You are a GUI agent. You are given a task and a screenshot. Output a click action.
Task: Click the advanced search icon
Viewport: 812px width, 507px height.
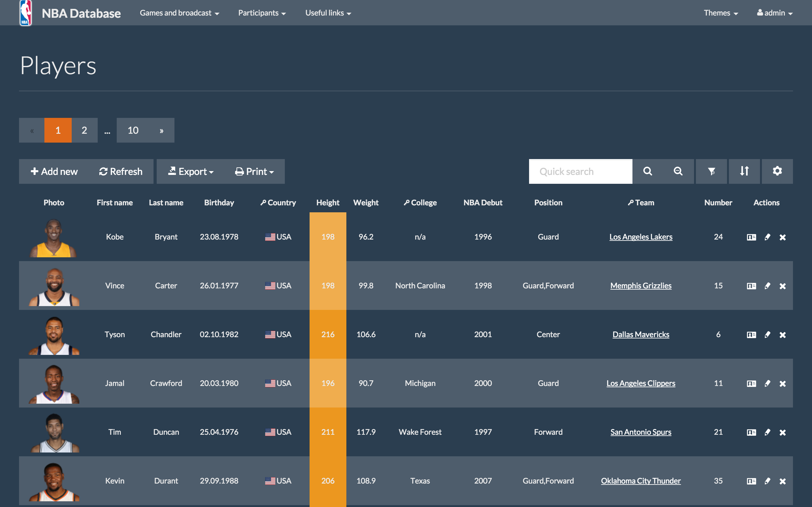pyautogui.click(x=678, y=171)
